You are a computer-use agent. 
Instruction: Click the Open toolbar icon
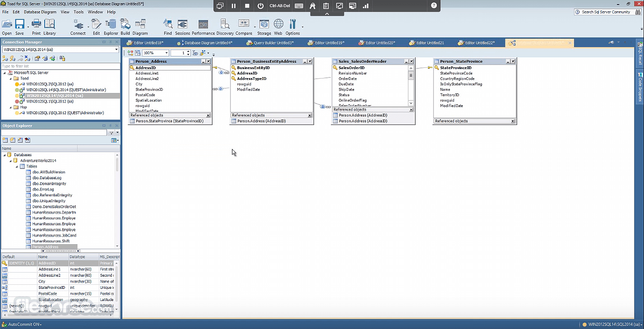[x=7, y=27]
